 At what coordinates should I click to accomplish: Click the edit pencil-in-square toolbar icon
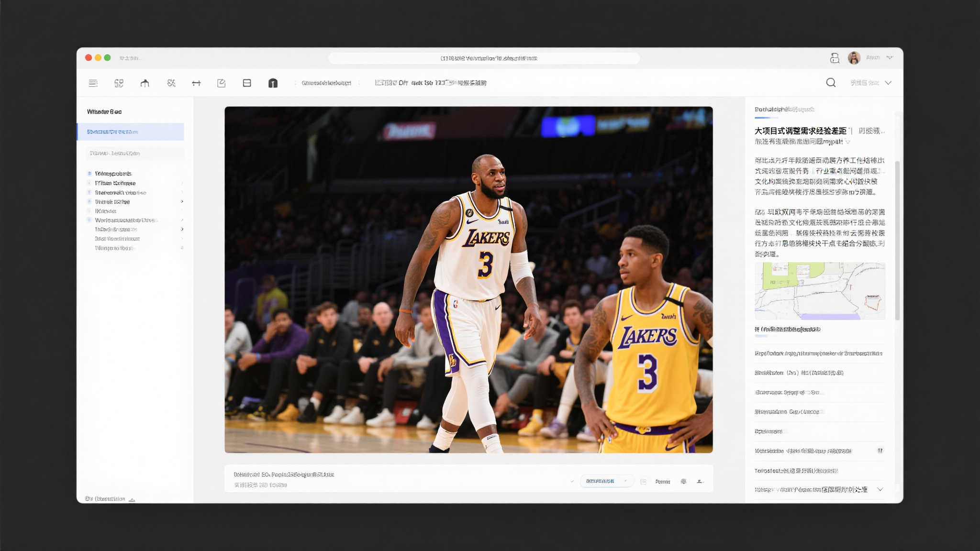click(221, 83)
